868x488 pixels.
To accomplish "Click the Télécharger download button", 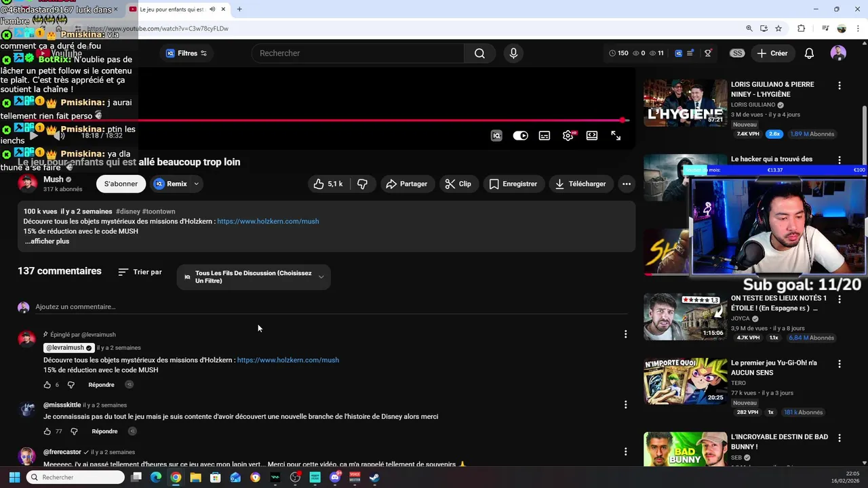I will 580,184.
